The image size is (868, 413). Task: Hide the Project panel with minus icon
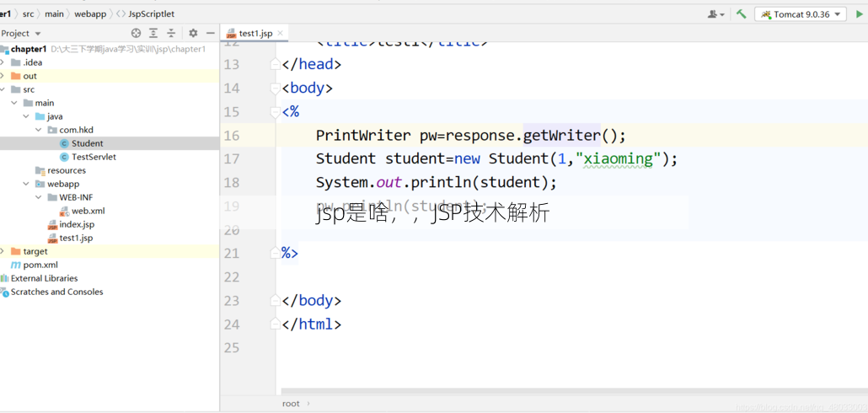(211, 33)
